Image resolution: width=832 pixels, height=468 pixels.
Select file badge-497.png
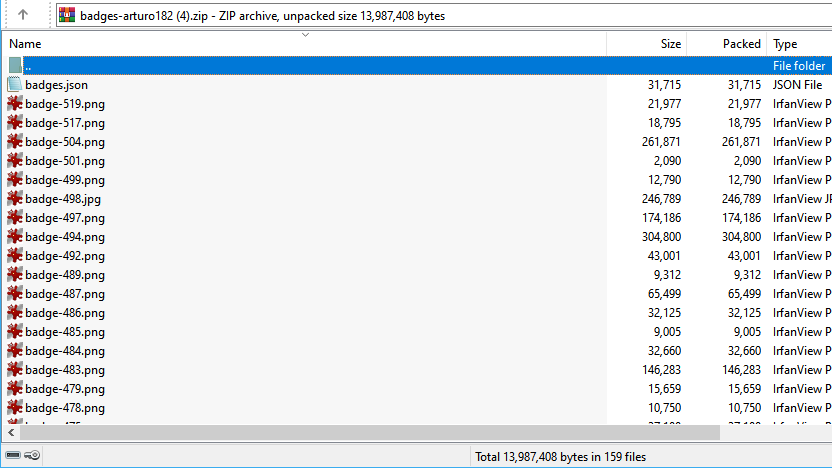pos(65,218)
